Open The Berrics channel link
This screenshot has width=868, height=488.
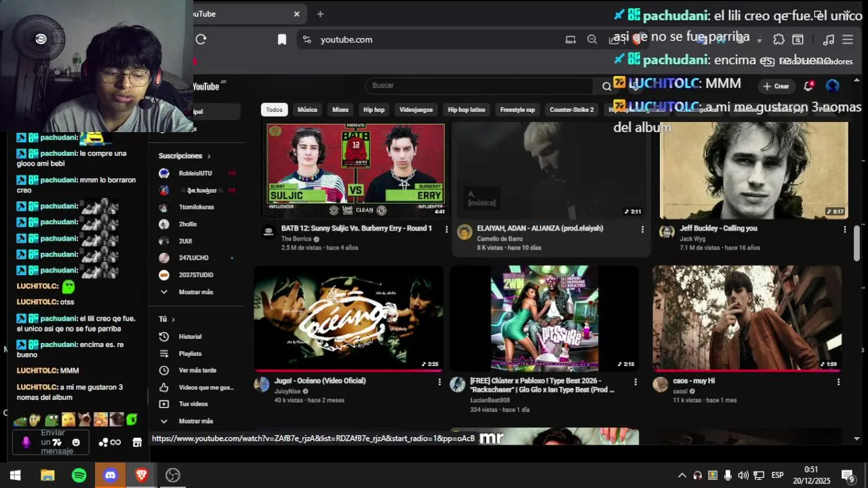[x=296, y=239]
